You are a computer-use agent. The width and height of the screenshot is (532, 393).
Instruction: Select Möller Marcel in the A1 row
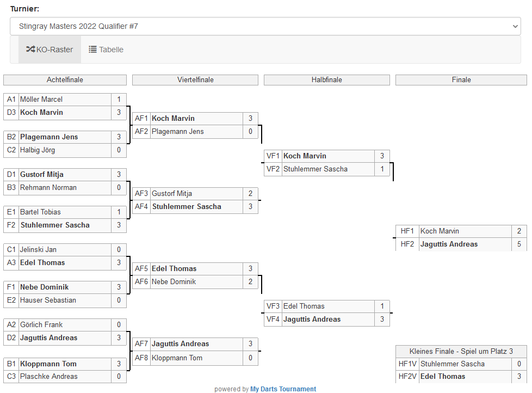(41, 100)
